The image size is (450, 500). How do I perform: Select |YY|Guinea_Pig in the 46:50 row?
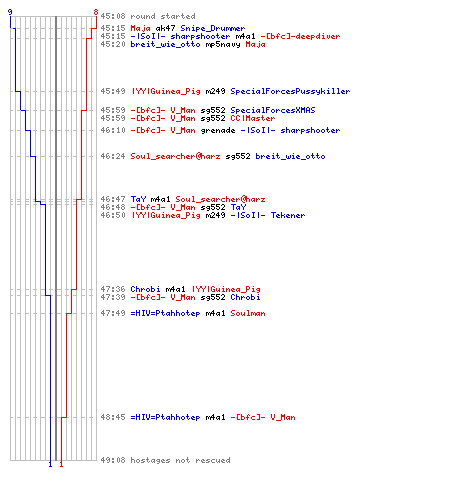[166, 215]
